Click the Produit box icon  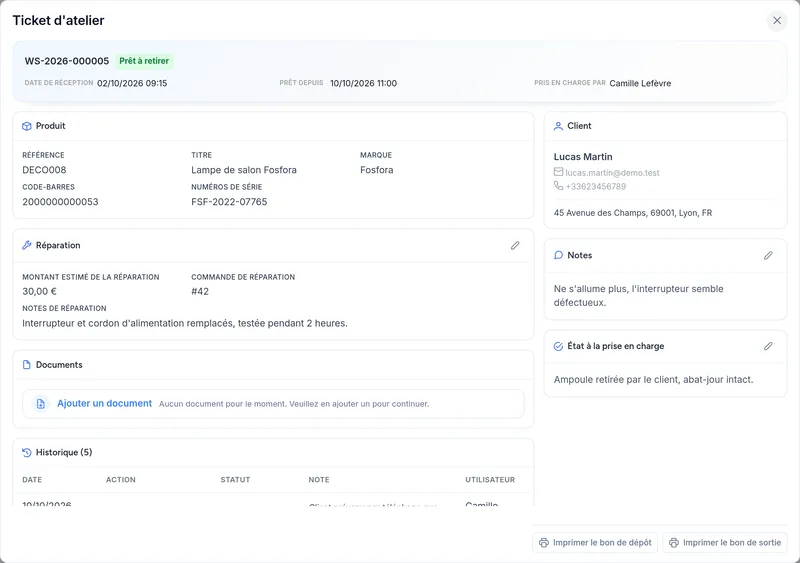pos(27,126)
